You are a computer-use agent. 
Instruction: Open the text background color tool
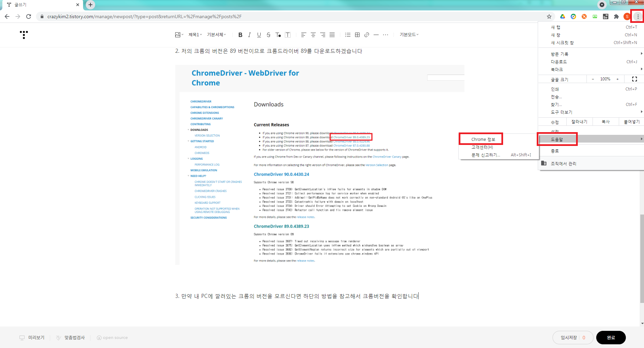point(288,35)
